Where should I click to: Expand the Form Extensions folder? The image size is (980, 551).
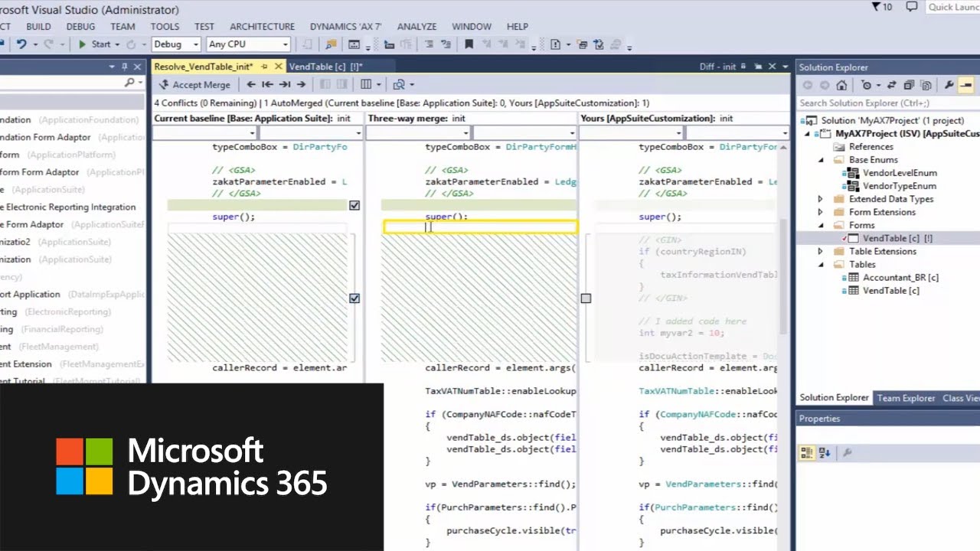[x=821, y=212]
